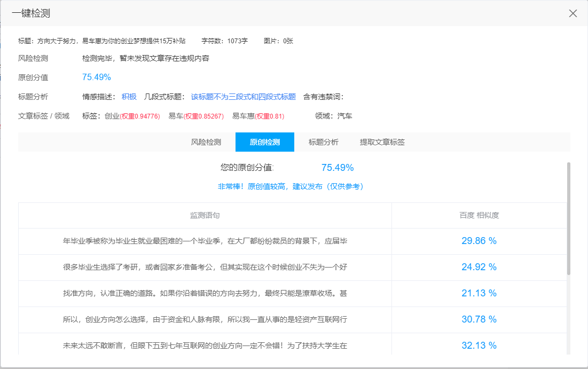Click the 创业 tag with weight 0.94776
This screenshot has height=369, width=588.
click(132, 116)
